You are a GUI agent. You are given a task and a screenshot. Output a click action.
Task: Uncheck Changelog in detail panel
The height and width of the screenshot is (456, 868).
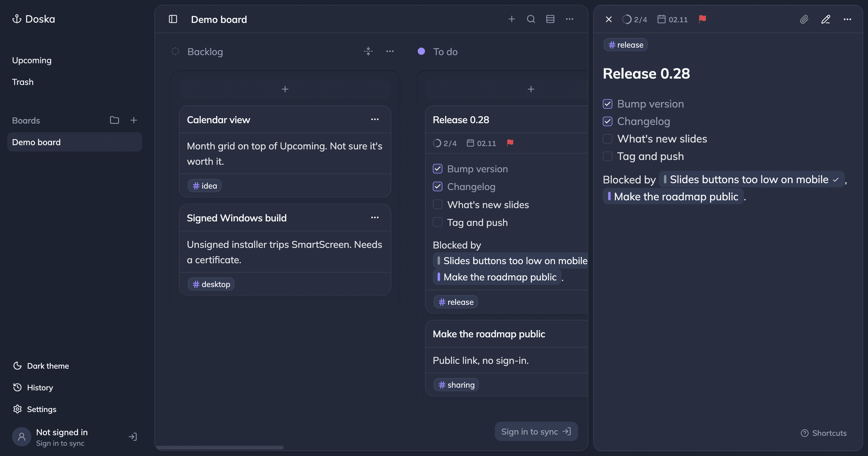click(x=608, y=121)
